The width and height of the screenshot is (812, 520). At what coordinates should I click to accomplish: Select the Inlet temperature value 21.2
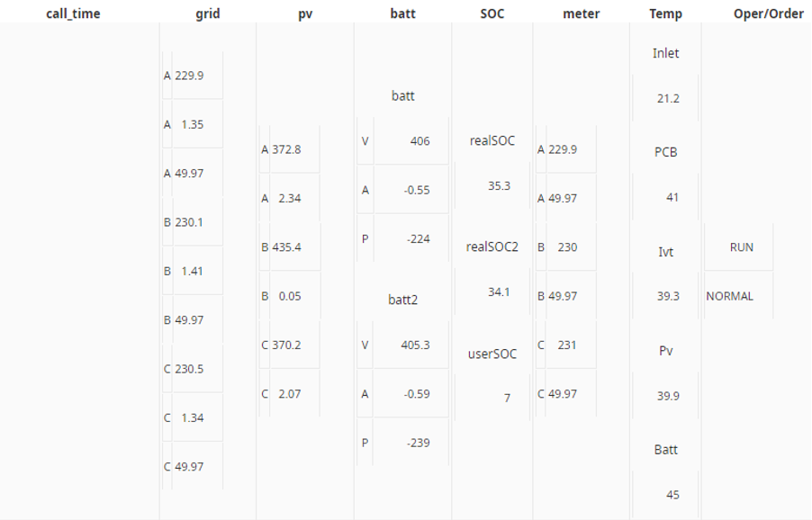668,99
